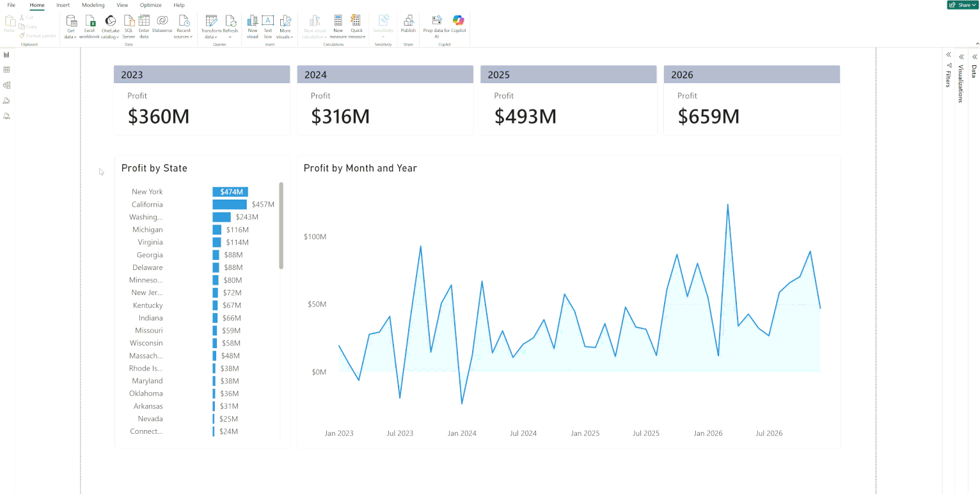This screenshot has height=494, width=980.
Task: Click the Indiana $66M label
Action: [x=232, y=318]
